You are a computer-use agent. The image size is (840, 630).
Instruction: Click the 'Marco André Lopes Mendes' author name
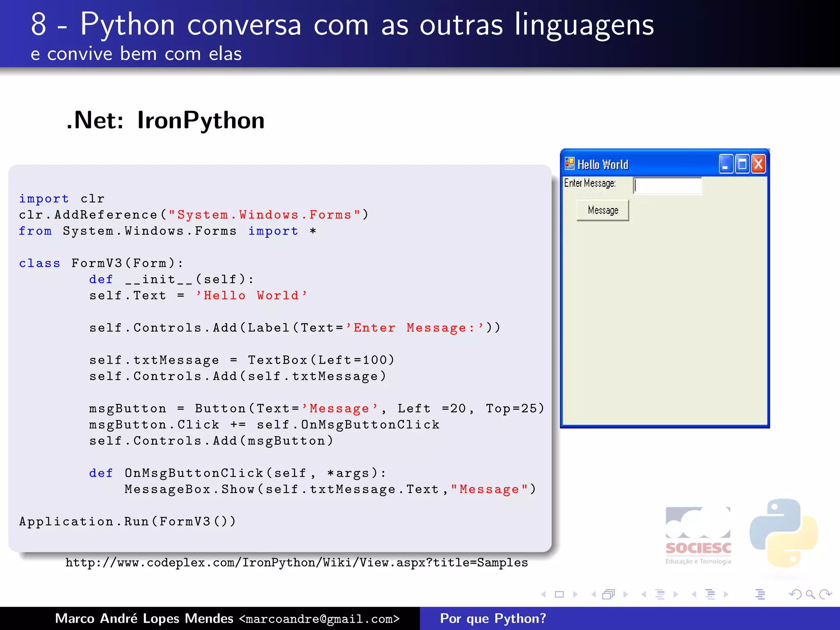click(x=144, y=619)
